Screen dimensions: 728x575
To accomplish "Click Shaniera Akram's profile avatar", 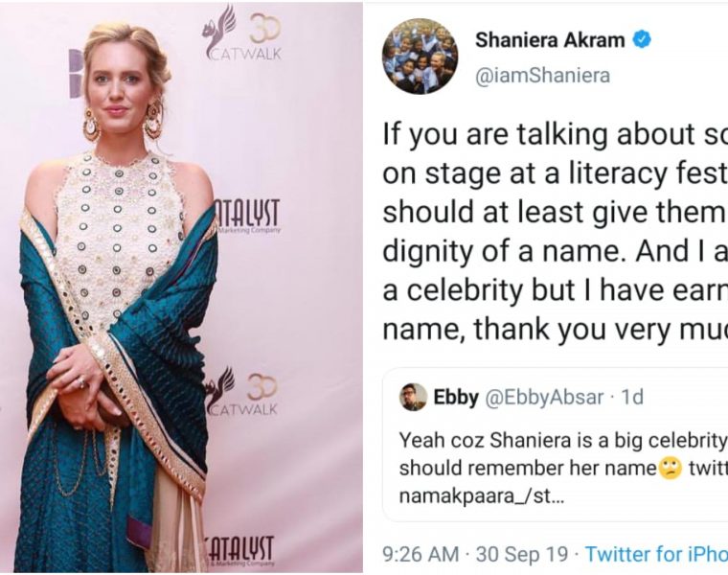I will (x=420, y=57).
